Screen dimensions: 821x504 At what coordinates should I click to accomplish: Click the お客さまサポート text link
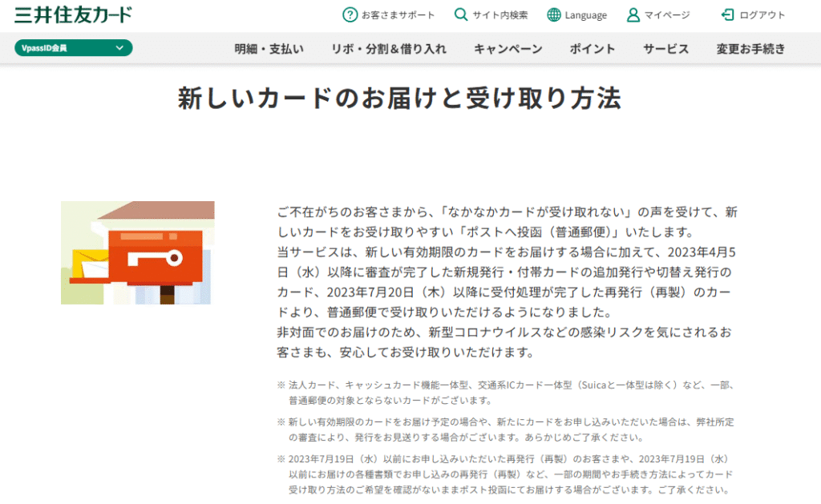click(398, 15)
